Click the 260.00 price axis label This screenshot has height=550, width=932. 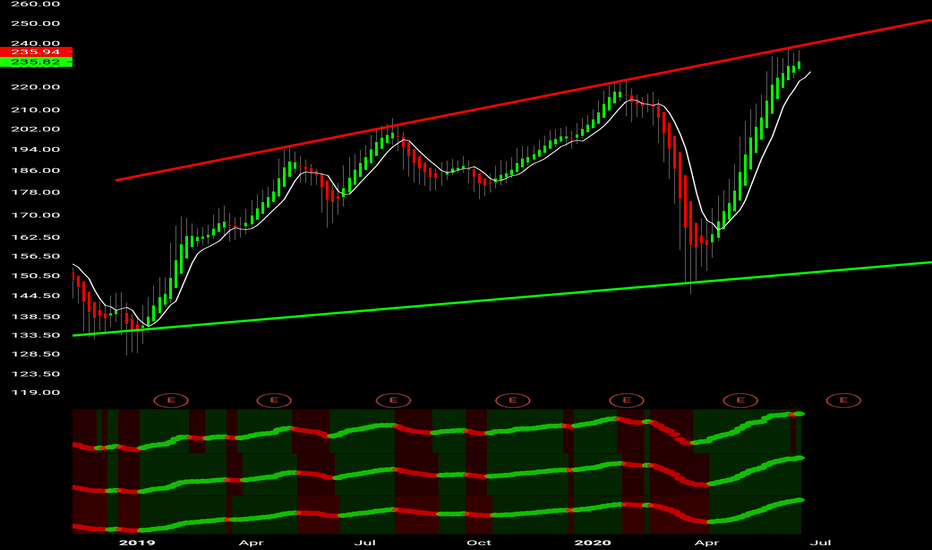[x=36, y=4]
